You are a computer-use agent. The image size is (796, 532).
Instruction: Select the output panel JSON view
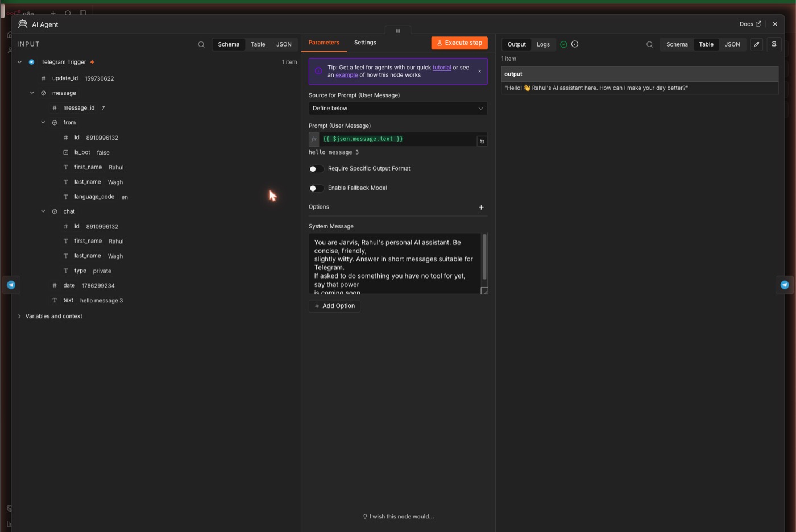click(732, 44)
